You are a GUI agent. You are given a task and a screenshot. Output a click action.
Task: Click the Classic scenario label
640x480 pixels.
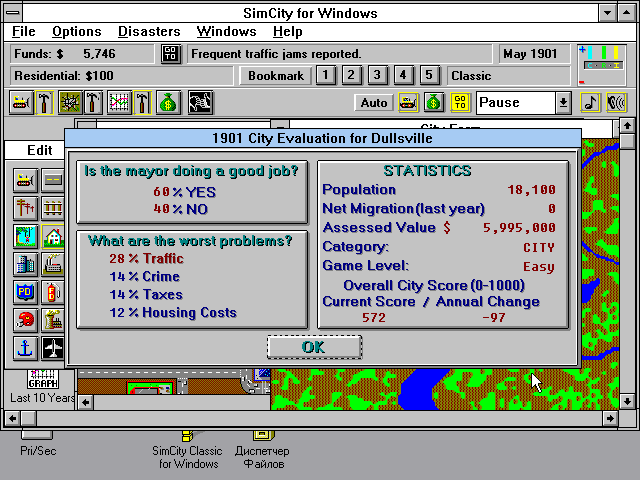pos(508,76)
